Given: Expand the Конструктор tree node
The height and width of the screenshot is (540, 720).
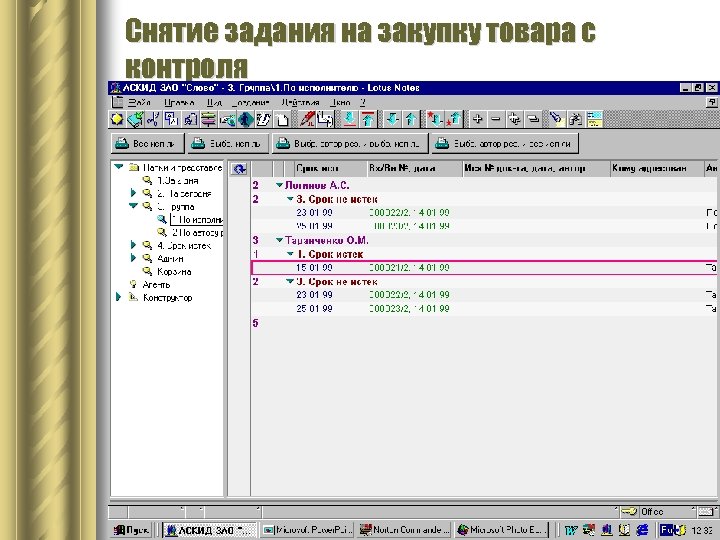Looking at the screenshot, I should click(x=118, y=297).
